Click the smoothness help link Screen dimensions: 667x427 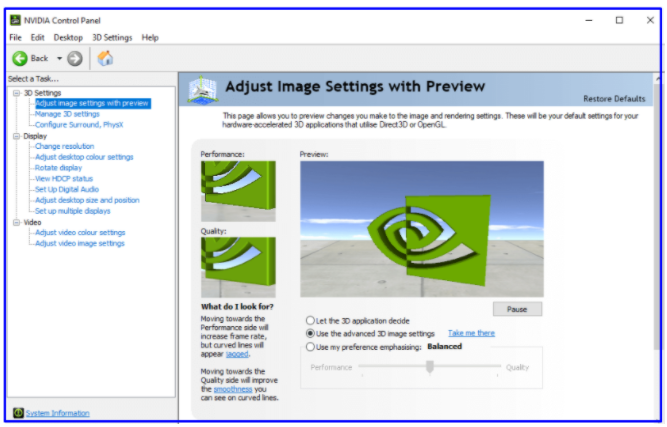point(233,389)
